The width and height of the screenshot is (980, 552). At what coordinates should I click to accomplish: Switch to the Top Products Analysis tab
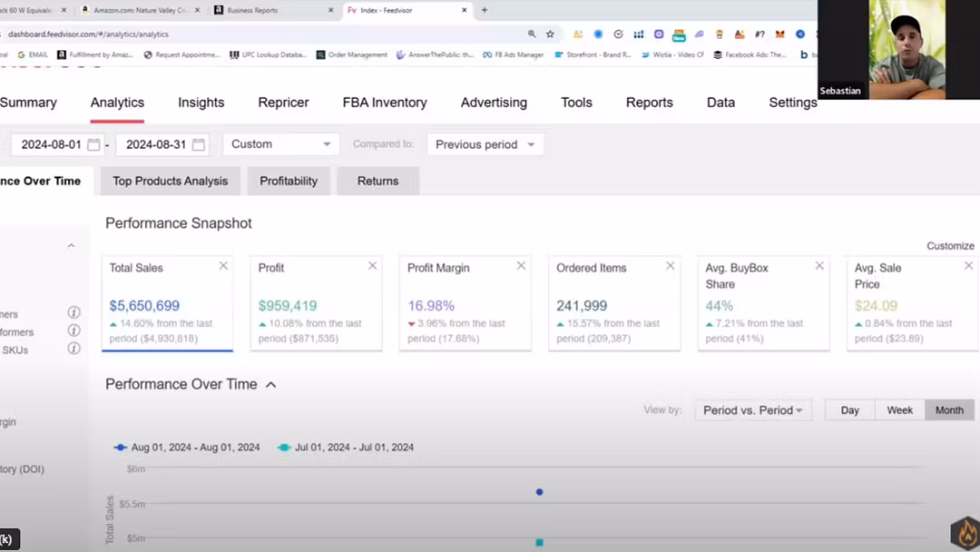(x=170, y=181)
